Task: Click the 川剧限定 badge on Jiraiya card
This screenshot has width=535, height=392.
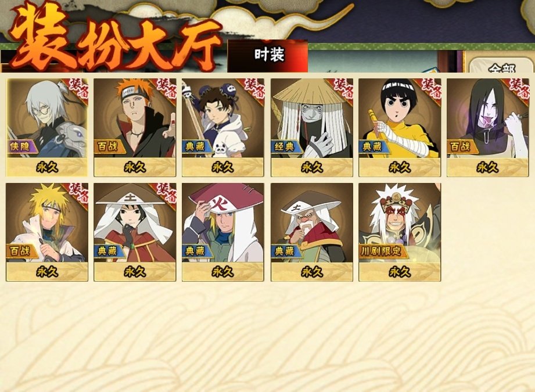Action: click(382, 251)
